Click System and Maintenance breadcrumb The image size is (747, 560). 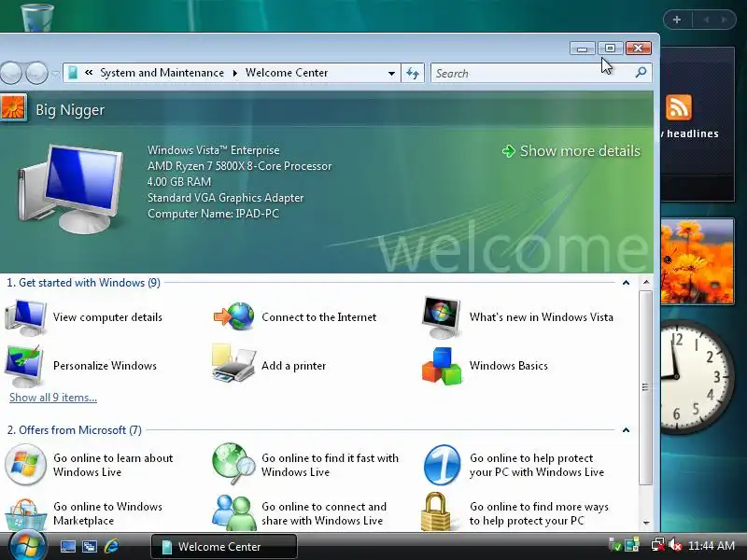[162, 73]
